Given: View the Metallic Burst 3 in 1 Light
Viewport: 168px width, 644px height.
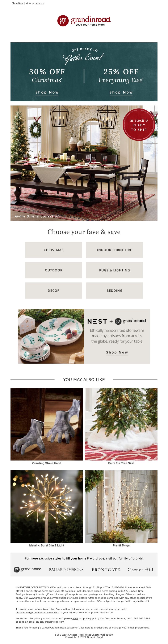Looking at the screenshot, I should pyautogui.click(x=47, y=506).
